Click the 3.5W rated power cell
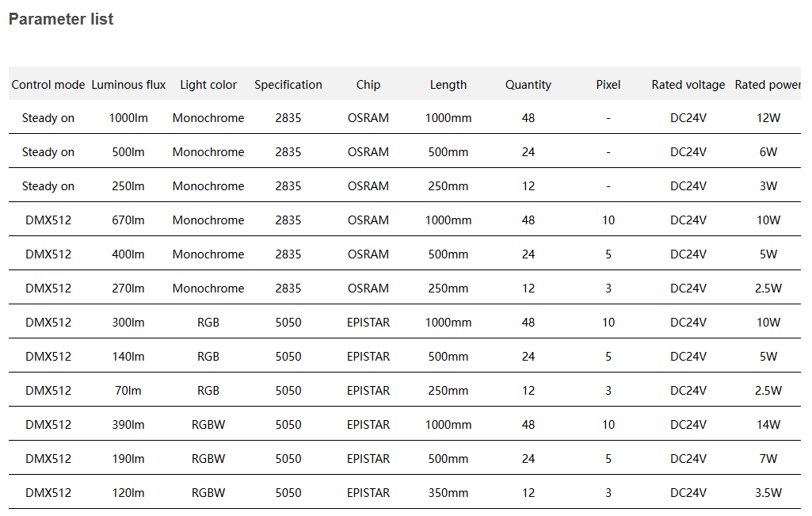Viewport: 812px width, 516px height. pos(768,493)
